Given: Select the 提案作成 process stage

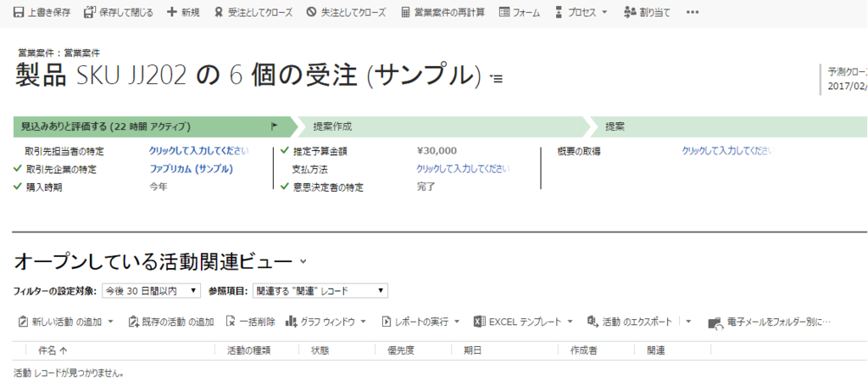Looking at the screenshot, I should coord(442,127).
